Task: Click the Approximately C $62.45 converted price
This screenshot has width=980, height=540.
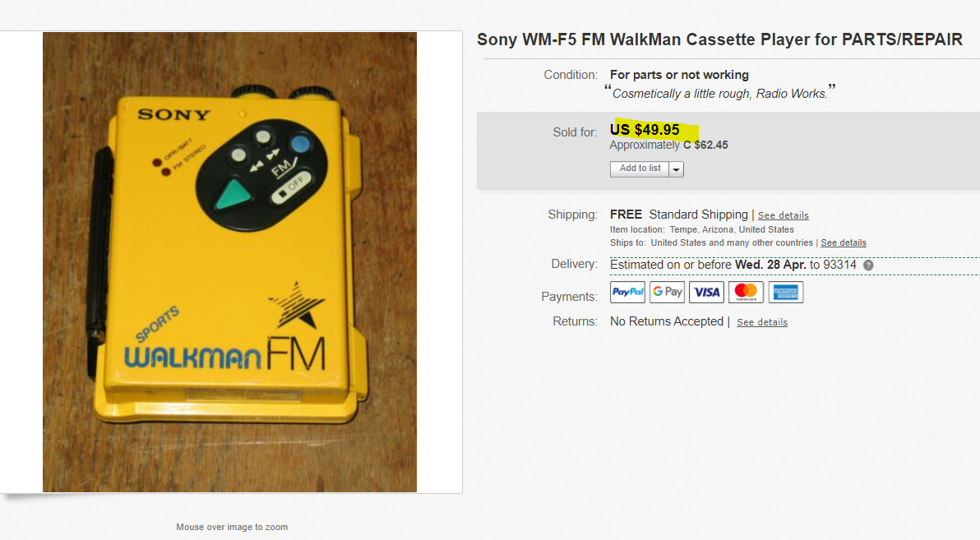Action: tap(668, 145)
